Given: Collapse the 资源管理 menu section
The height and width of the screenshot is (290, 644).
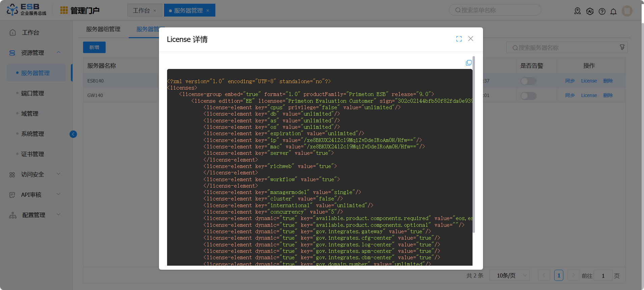Looking at the screenshot, I should pyautogui.click(x=59, y=53).
